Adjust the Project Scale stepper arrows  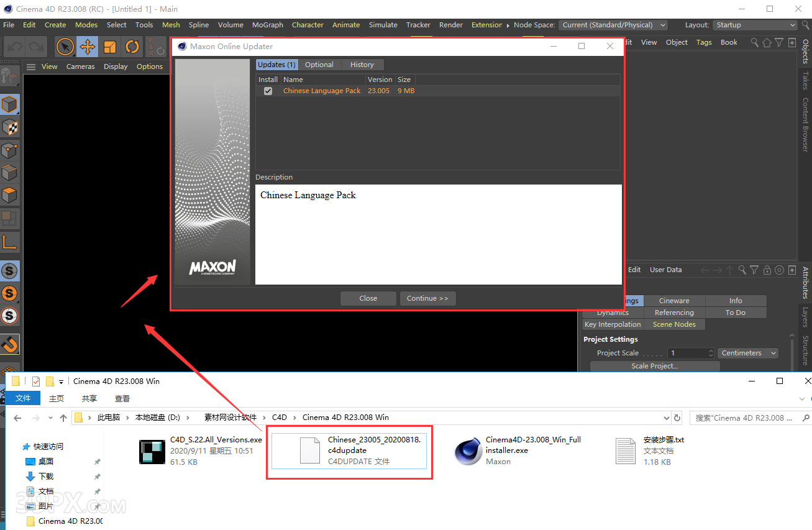pos(711,353)
